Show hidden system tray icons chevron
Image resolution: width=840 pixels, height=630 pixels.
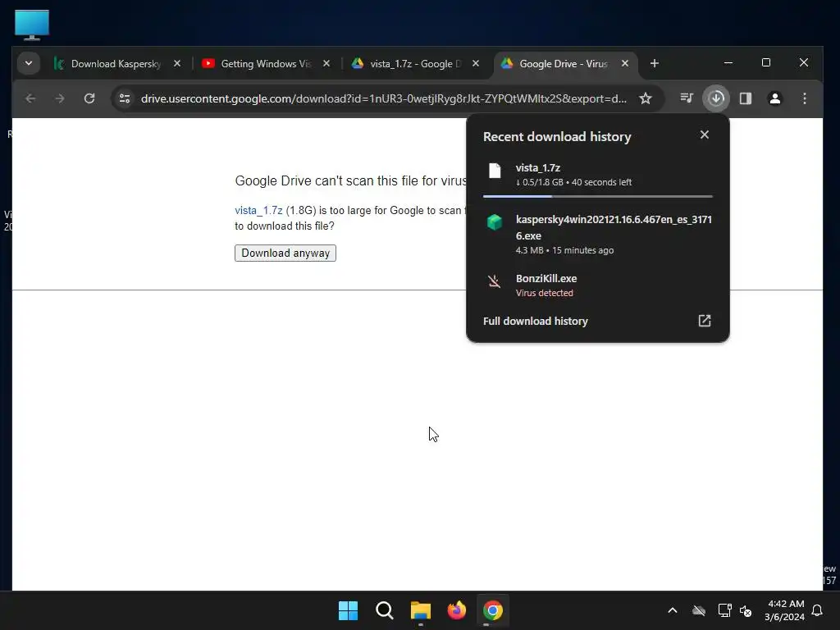673,610
